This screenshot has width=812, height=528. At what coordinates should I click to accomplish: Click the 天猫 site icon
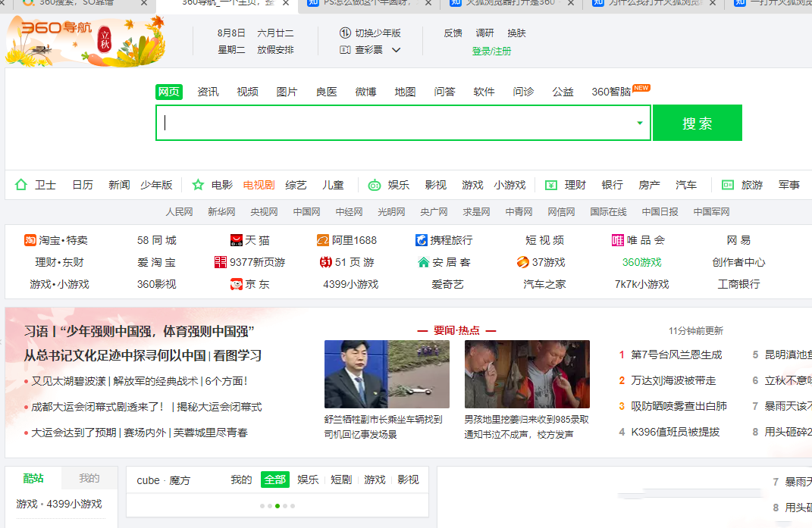236,240
